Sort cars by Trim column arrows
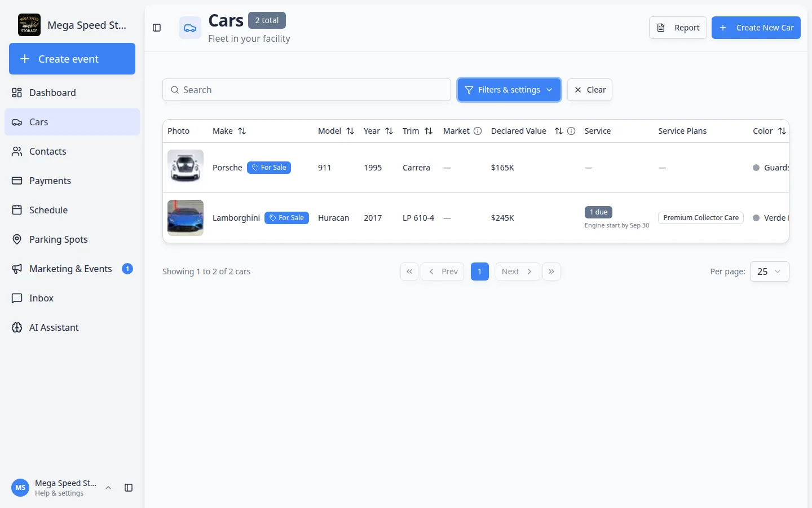 point(429,131)
